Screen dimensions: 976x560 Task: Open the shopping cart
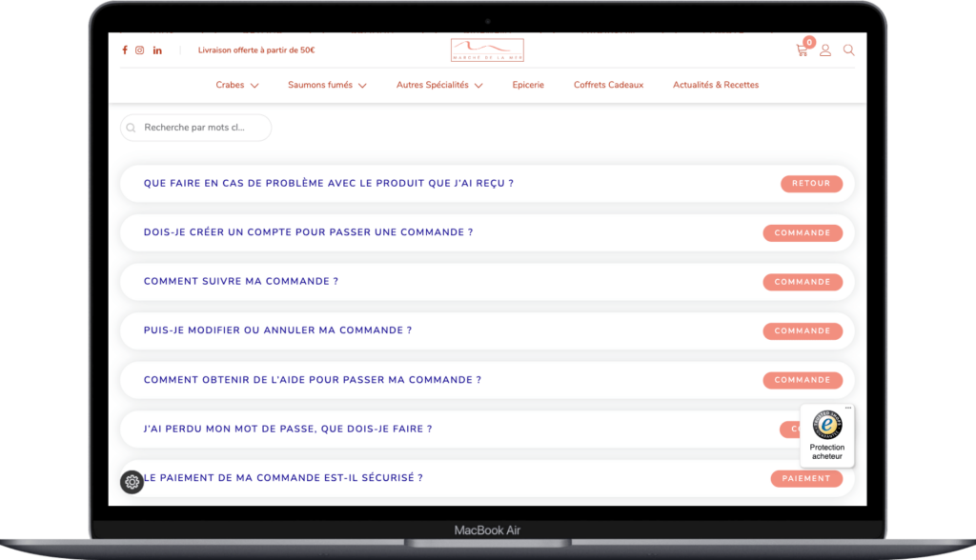tap(802, 50)
